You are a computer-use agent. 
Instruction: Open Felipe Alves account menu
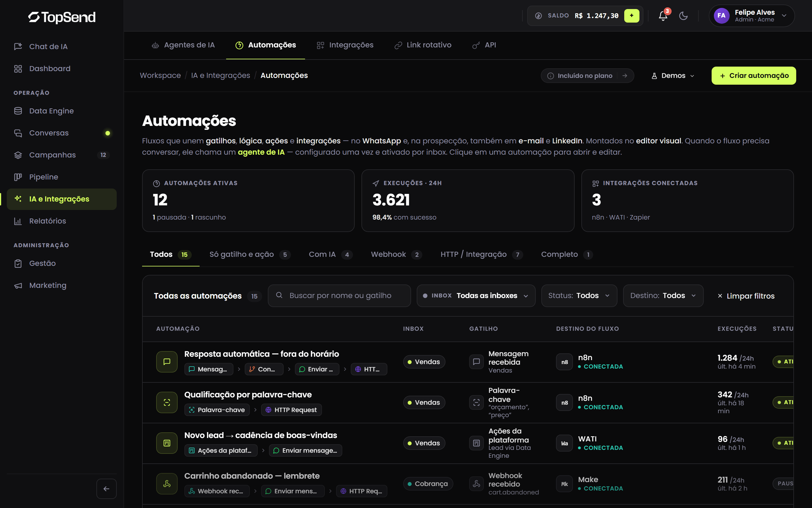click(x=752, y=16)
